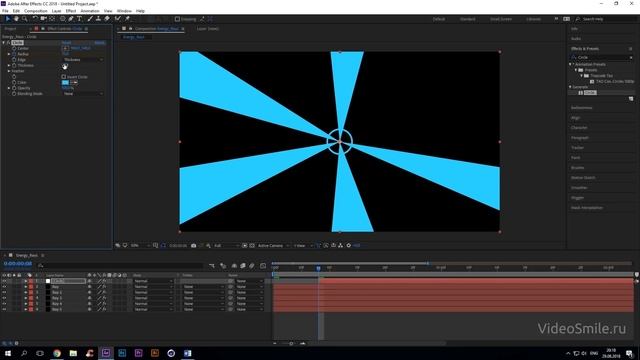Open the Windows Start menu
Image resolution: width=640 pixels, height=360 pixels.
(8, 353)
